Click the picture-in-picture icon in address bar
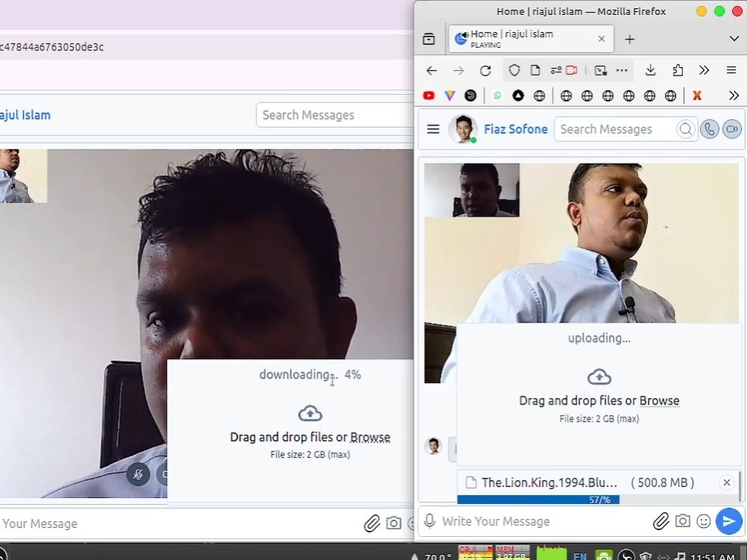The height and width of the screenshot is (560, 747). (x=601, y=70)
